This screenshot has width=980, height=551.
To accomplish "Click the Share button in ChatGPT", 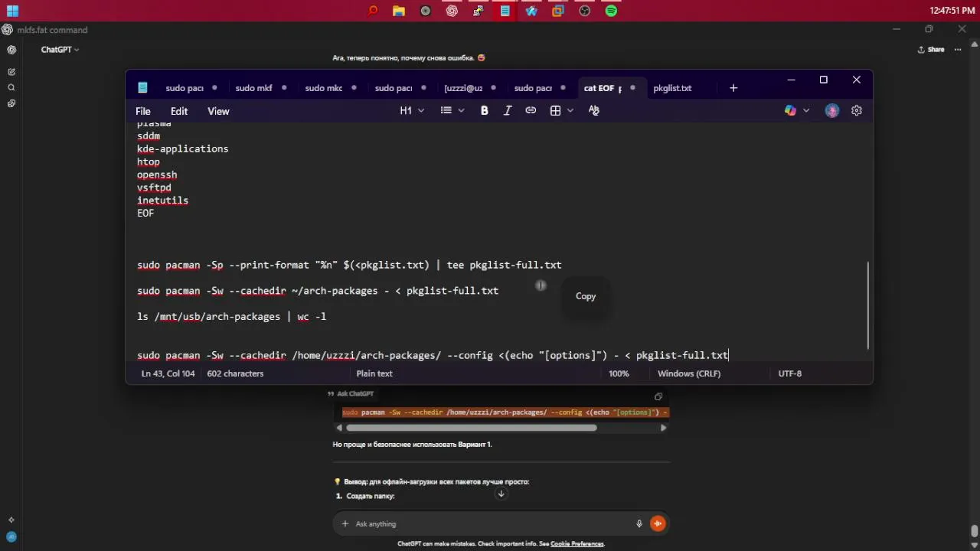I will click(x=930, y=50).
